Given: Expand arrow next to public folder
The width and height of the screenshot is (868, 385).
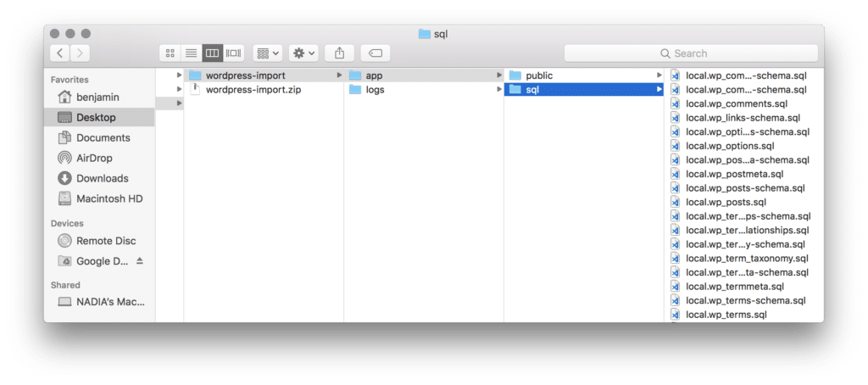Looking at the screenshot, I should (659, 75).
